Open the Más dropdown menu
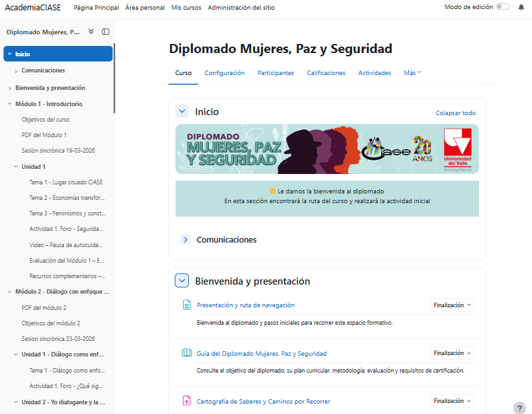The height and width of the screenshot is (414, 532). tap(412, 73)
